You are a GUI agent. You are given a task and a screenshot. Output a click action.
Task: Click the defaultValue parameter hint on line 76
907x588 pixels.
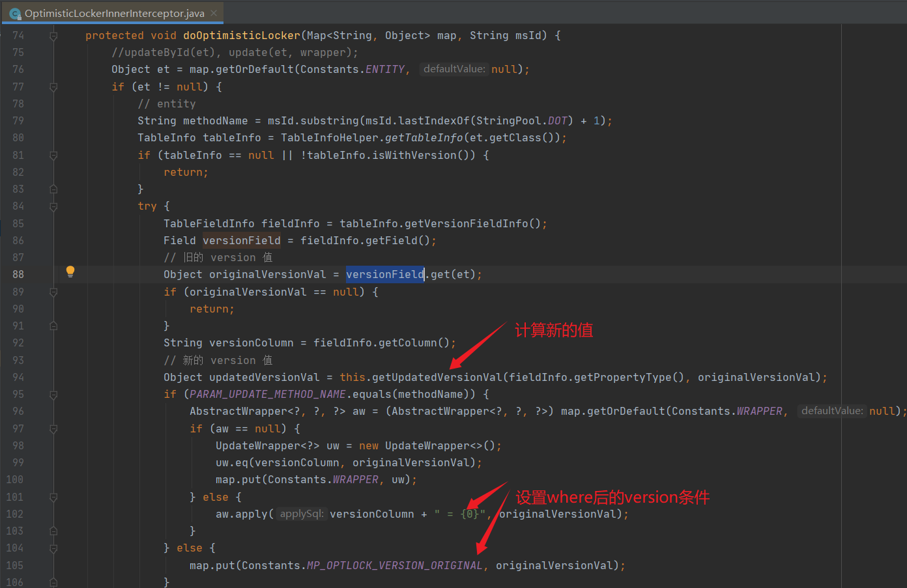pyautogui.click(x=454, y=69)
